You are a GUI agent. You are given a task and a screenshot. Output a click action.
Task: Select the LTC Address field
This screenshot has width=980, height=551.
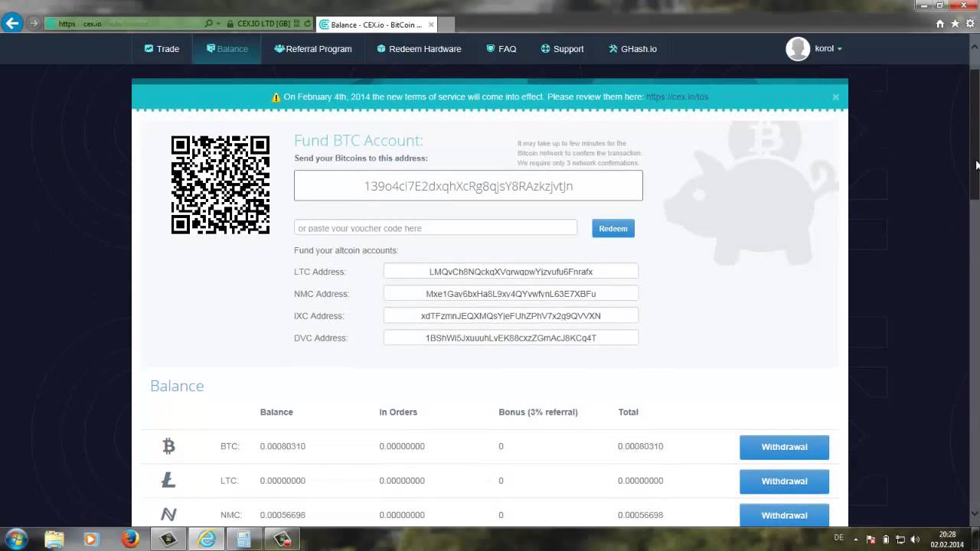tap(511, 272)
